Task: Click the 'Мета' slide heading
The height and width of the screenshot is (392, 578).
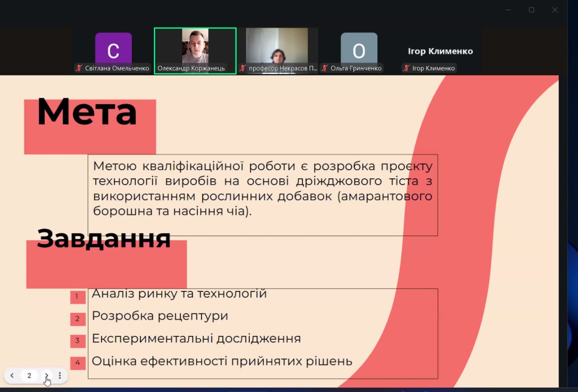Action: 87,112
